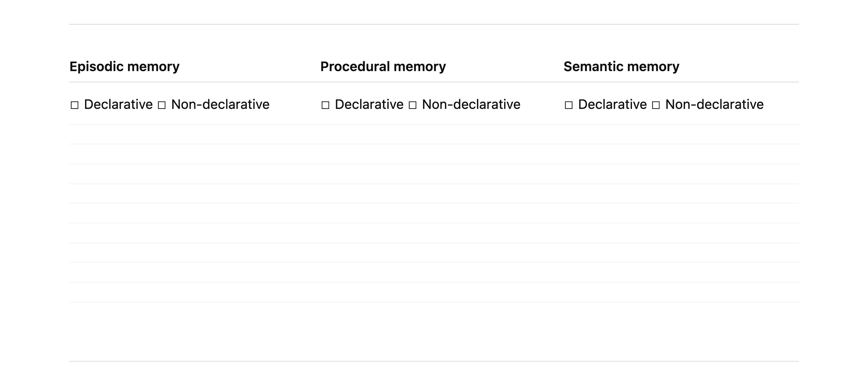Click the last blank table row in Semantic column

coord(681,292)
